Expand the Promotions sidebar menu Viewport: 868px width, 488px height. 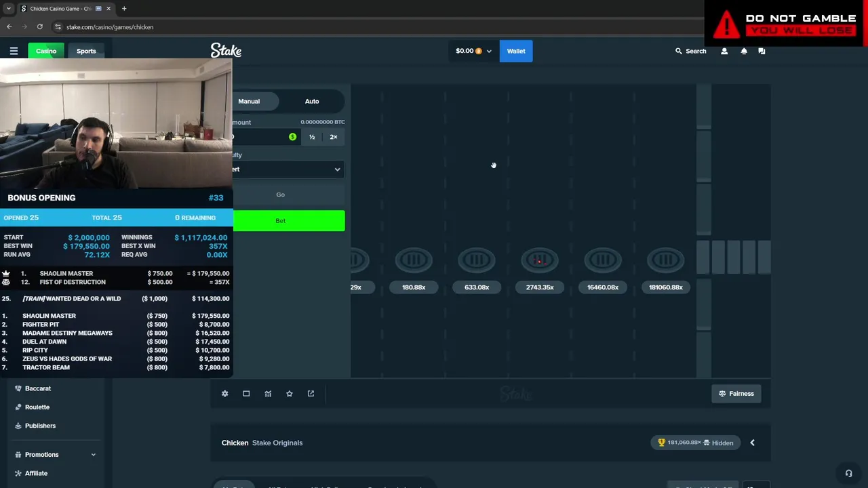tap(56, 455)
